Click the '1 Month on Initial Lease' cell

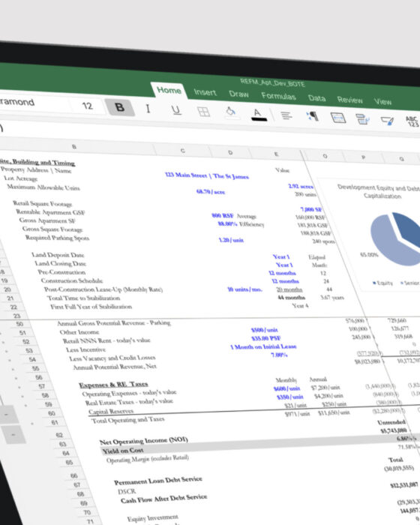point(263,346)
